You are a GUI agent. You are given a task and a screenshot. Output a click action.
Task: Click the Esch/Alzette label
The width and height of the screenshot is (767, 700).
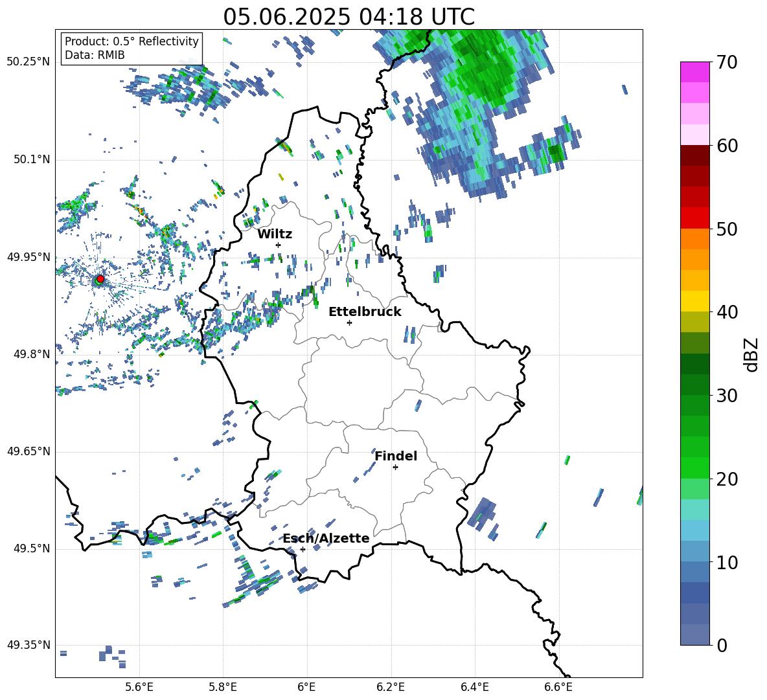(x=326, y=538)
